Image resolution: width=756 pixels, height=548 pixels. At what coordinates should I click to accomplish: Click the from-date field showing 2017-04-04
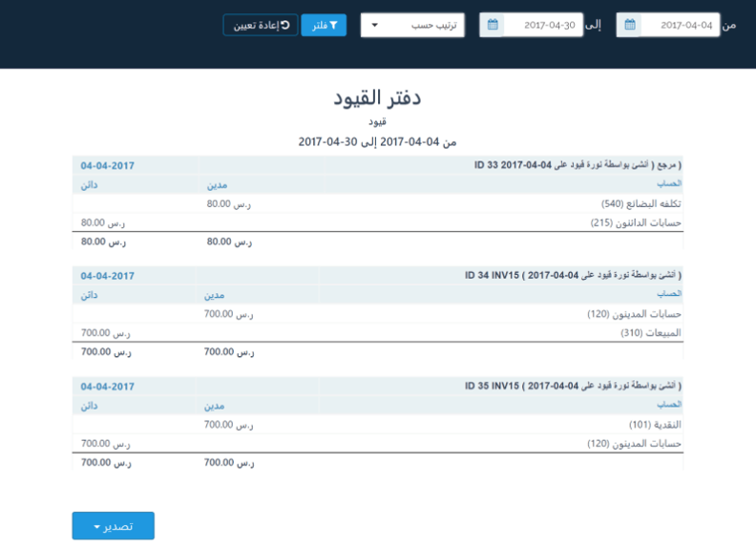pos(678,26)
